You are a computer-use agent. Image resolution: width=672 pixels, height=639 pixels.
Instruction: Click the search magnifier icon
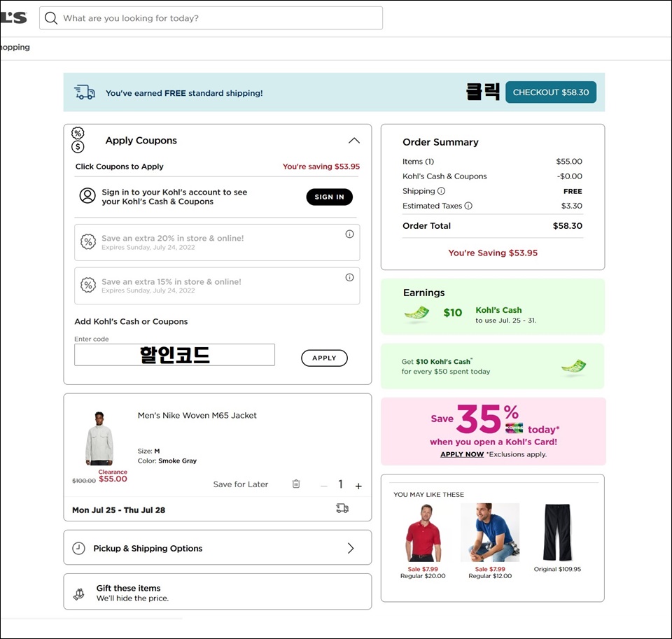[51, 18]
